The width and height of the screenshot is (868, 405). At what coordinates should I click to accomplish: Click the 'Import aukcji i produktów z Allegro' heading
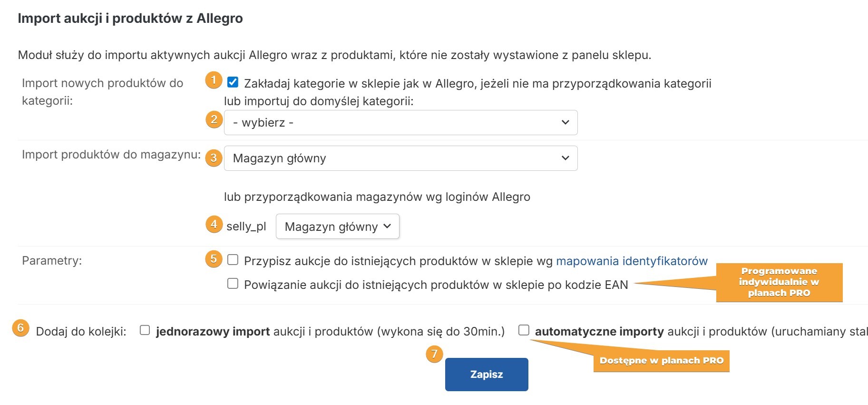coord(130,18)
